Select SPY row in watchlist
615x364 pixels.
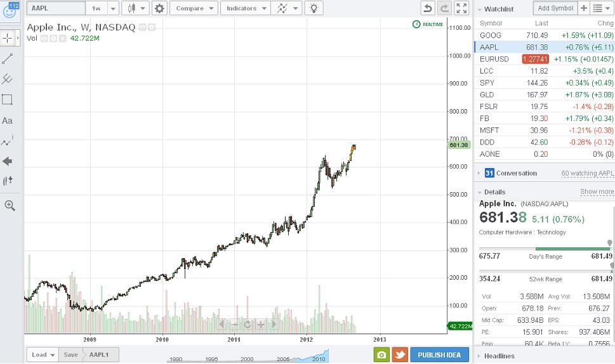pos(545,82)
